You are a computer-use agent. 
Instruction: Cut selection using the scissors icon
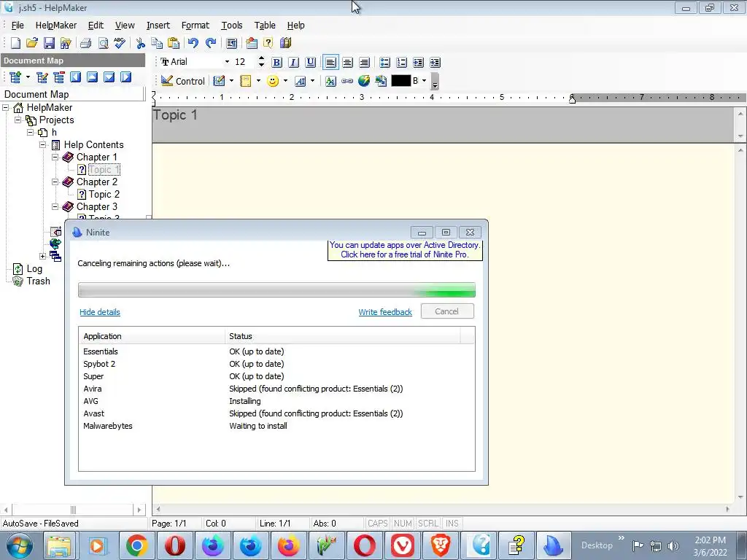click(141, 43)
